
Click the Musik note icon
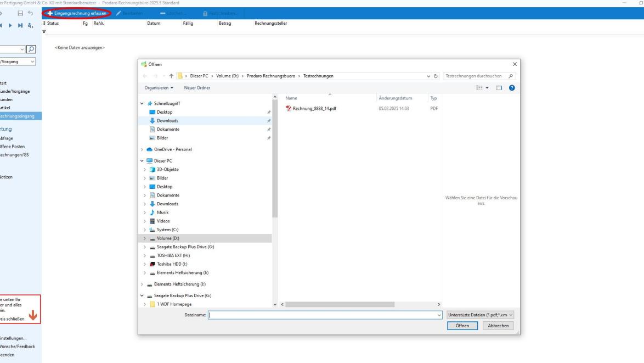tap(152, 213)
